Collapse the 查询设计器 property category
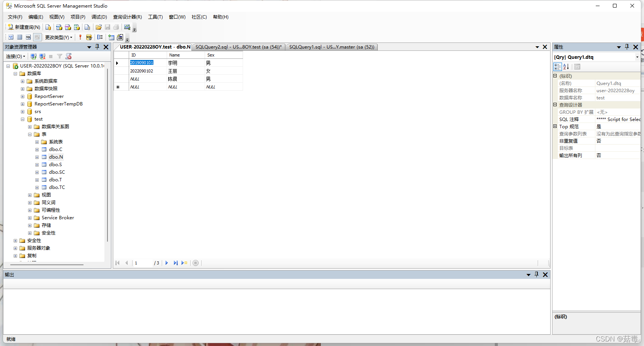The image size is (644, 346). tap(555, 105)
